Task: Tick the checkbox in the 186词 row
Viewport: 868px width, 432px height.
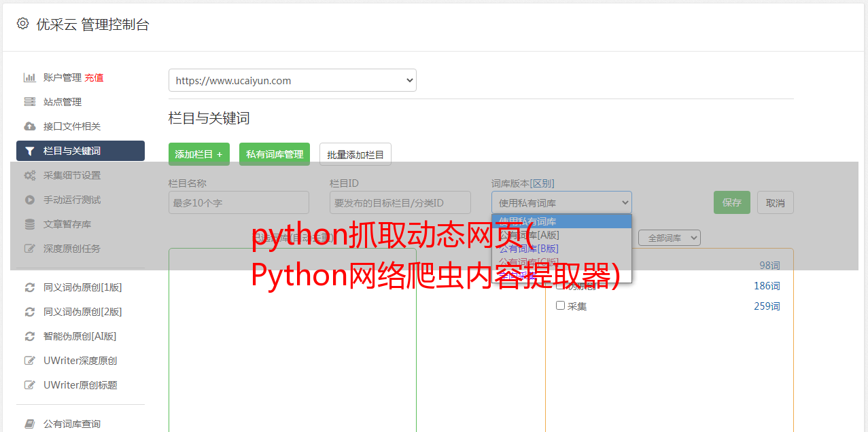Action: point(560,285)
